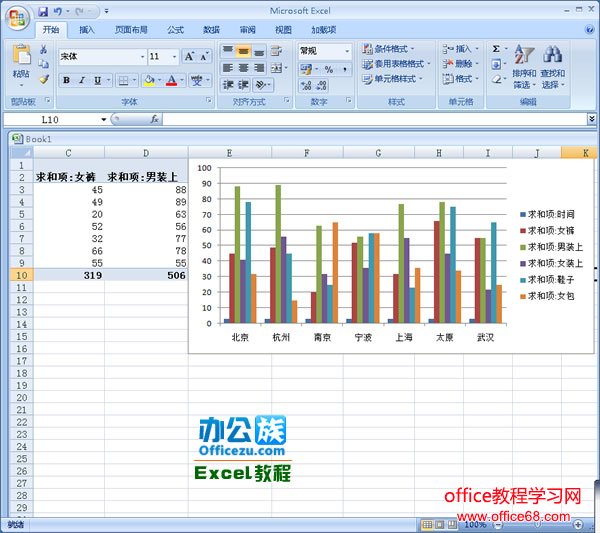
Task: Zoom out with the minus button
Action: pyautogui.click(x=499, y=524)
